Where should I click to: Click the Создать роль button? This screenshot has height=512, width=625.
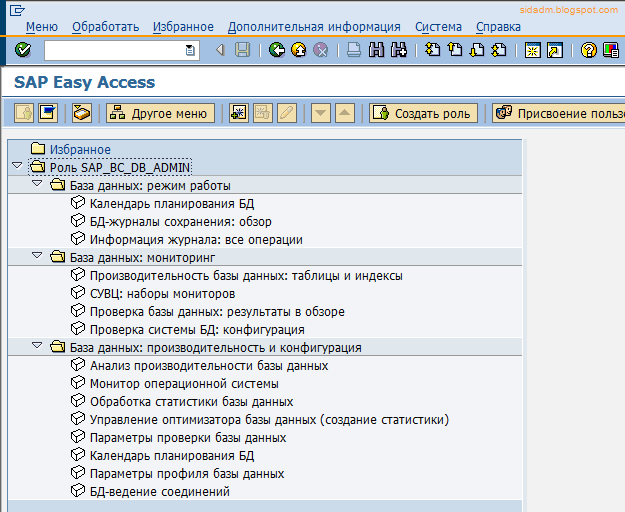(x=423, y=113)
